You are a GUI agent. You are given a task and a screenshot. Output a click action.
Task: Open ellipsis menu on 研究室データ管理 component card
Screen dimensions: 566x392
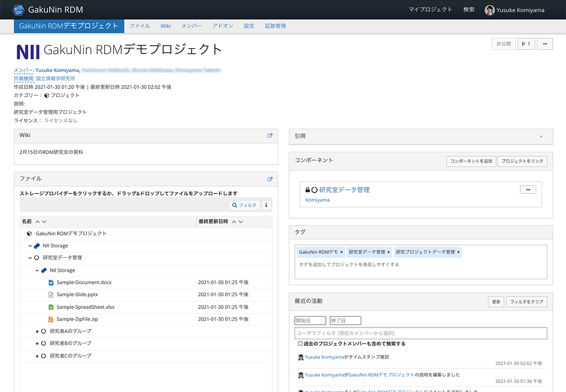[528, 189]
